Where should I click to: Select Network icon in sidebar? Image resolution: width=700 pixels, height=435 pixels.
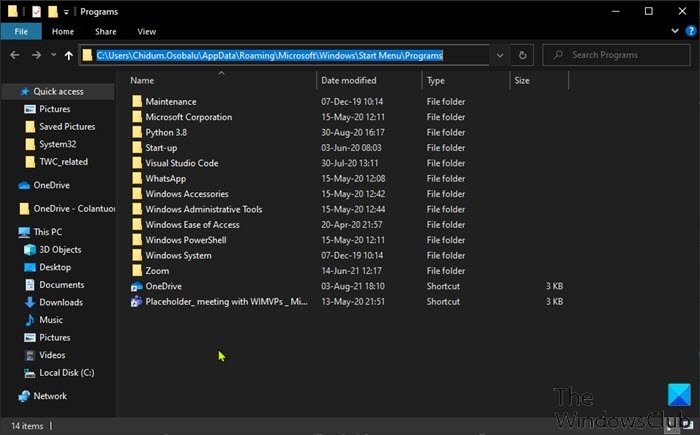click(24, 396)
